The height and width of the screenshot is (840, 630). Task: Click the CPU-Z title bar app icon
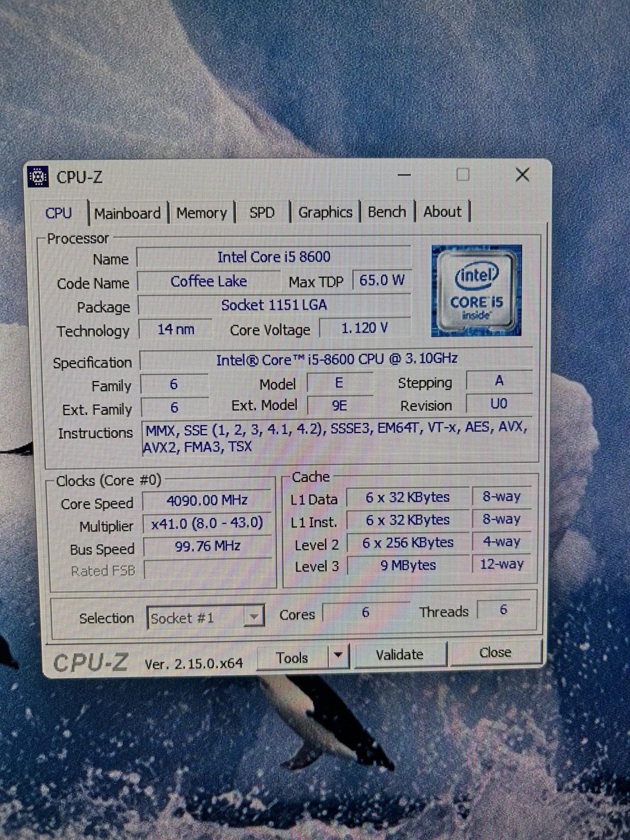(38, 177)
